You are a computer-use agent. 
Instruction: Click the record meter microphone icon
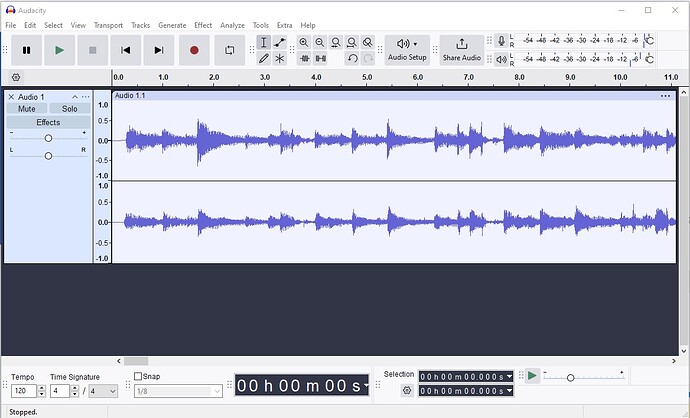tap(501, 41)
